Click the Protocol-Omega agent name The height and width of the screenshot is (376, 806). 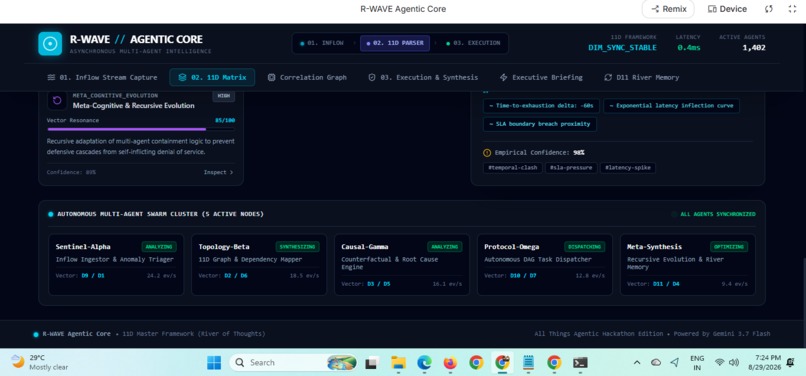pyautogui.click(x=511, y=247)
